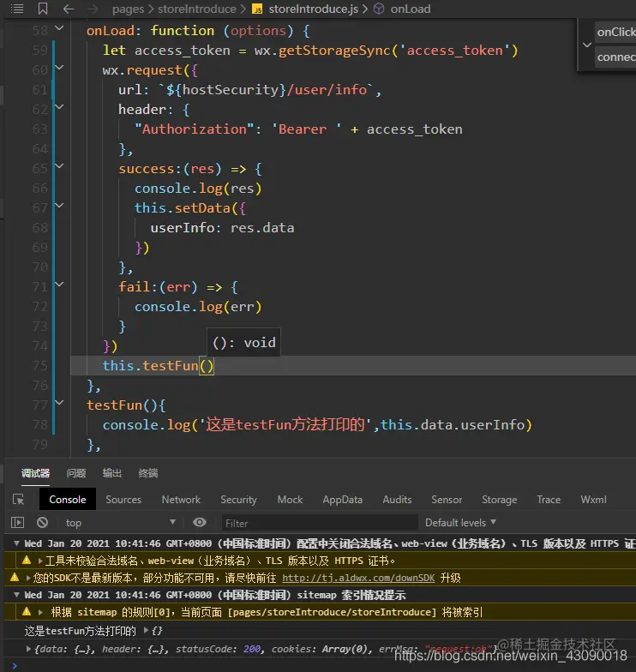Click the console prompt input line
Screen dimensions: 636x672
[326, 665]
